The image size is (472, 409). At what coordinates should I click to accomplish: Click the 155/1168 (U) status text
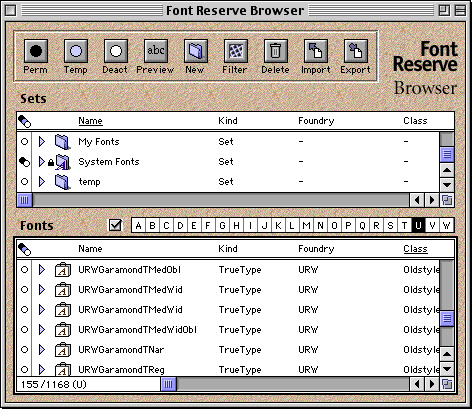click(53, 384)
